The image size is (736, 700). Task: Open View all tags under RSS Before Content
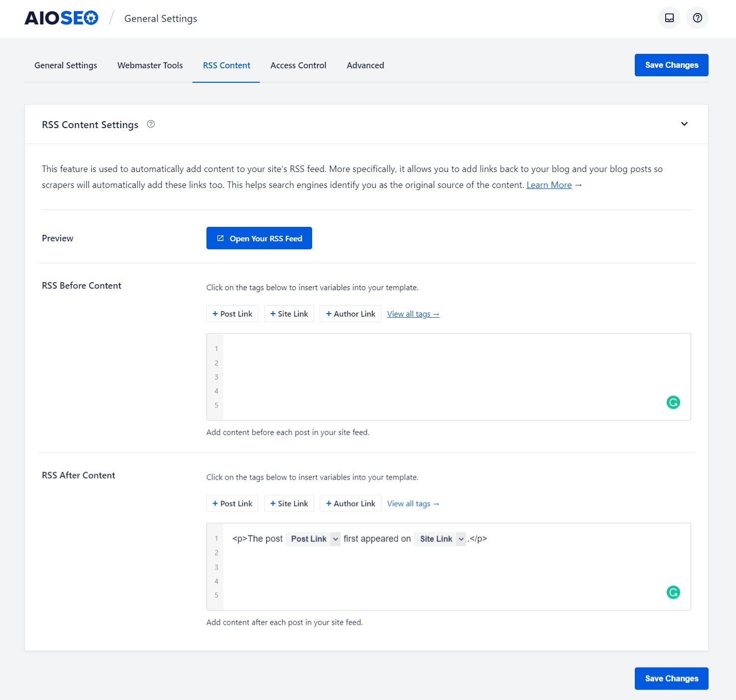click(x=413, y=314)
